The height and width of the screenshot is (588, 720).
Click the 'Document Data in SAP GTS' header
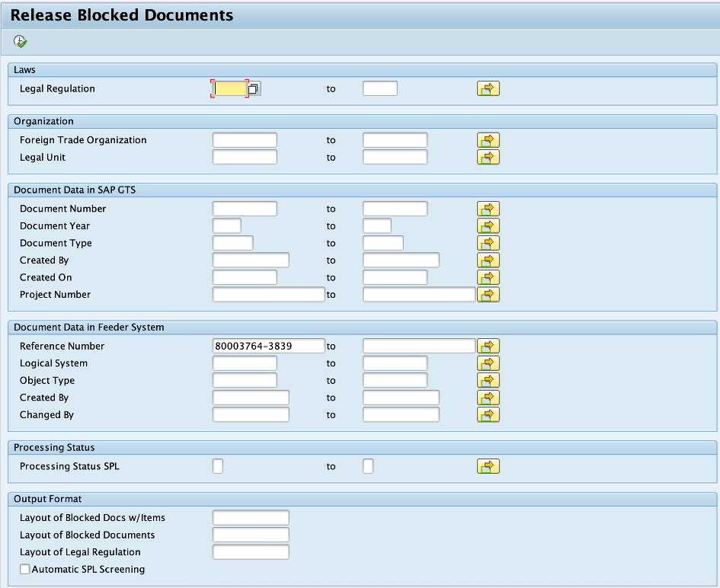click(x=75, y=190)
